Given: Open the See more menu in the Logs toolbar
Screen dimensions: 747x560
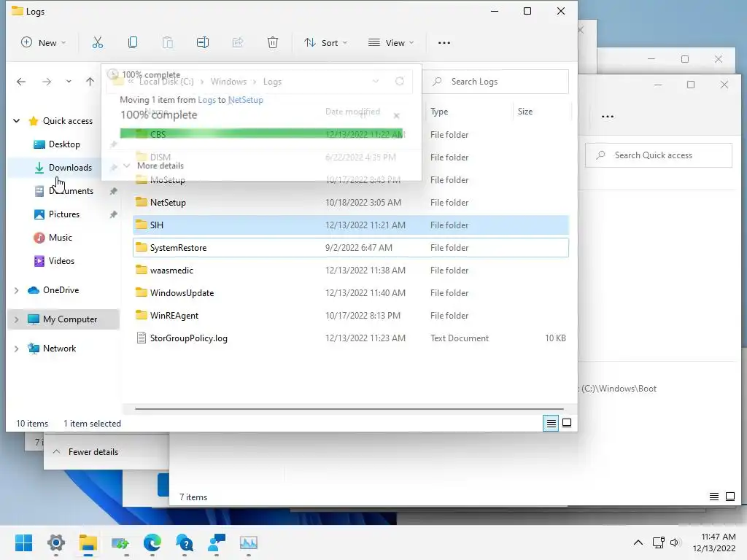Looking at the screenshot, I should (x=444, y=43).
